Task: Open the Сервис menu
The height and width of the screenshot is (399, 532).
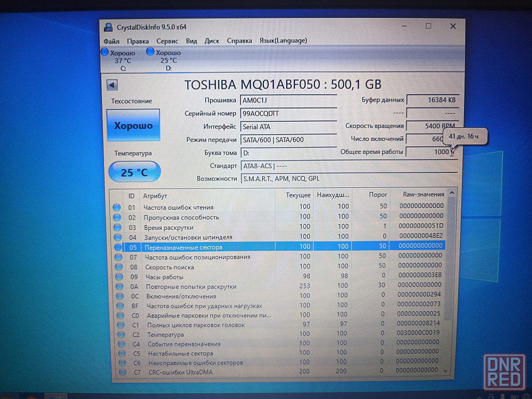Action: click(167, 41)
